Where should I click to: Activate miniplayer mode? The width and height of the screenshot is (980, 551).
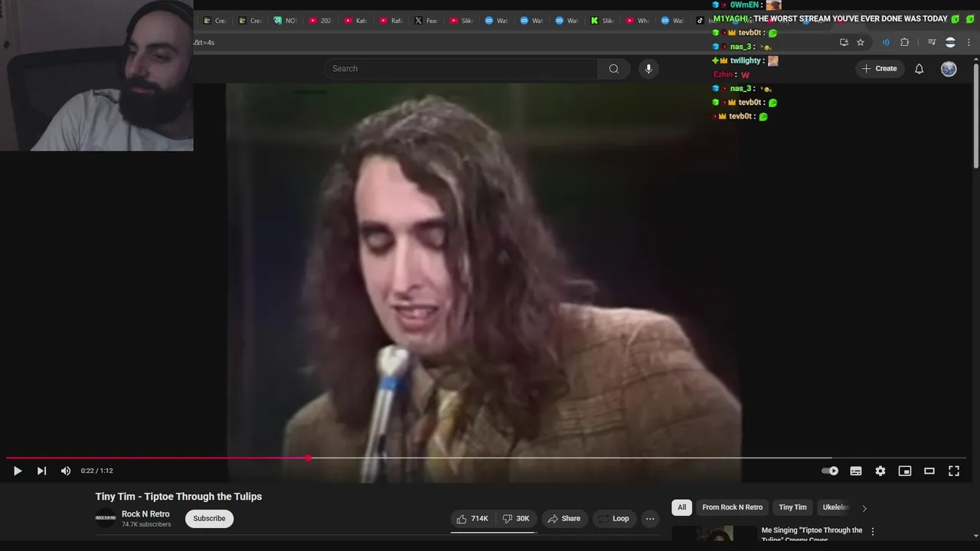pyautogui.click(x=905, y=471)
